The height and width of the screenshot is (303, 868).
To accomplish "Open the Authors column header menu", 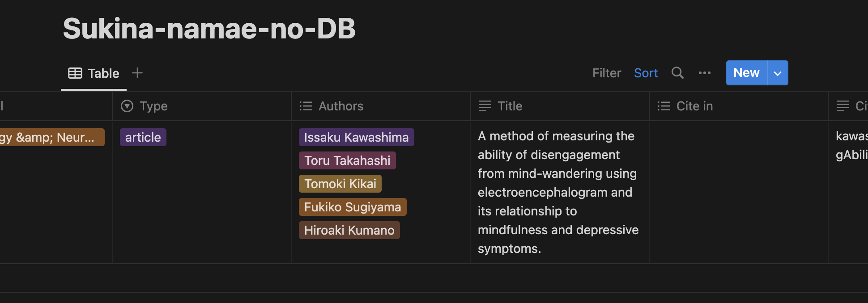I will click(x=341, y=106).
